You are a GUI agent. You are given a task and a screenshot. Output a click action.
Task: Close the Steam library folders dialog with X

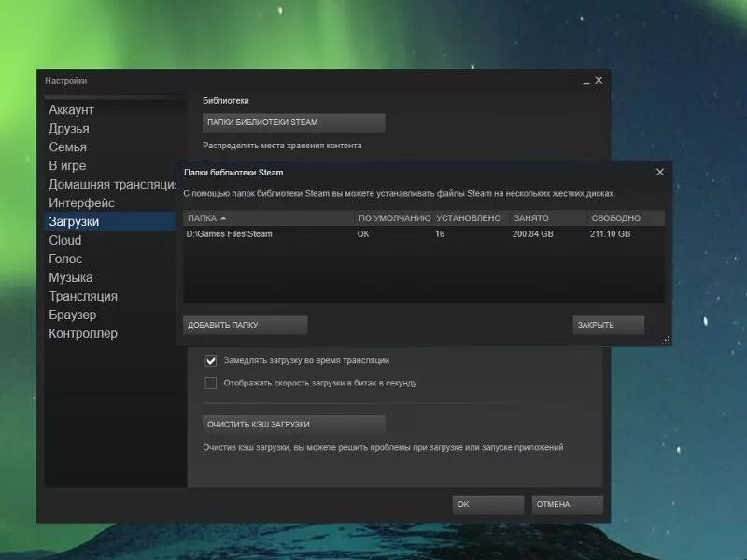[660, 172]
